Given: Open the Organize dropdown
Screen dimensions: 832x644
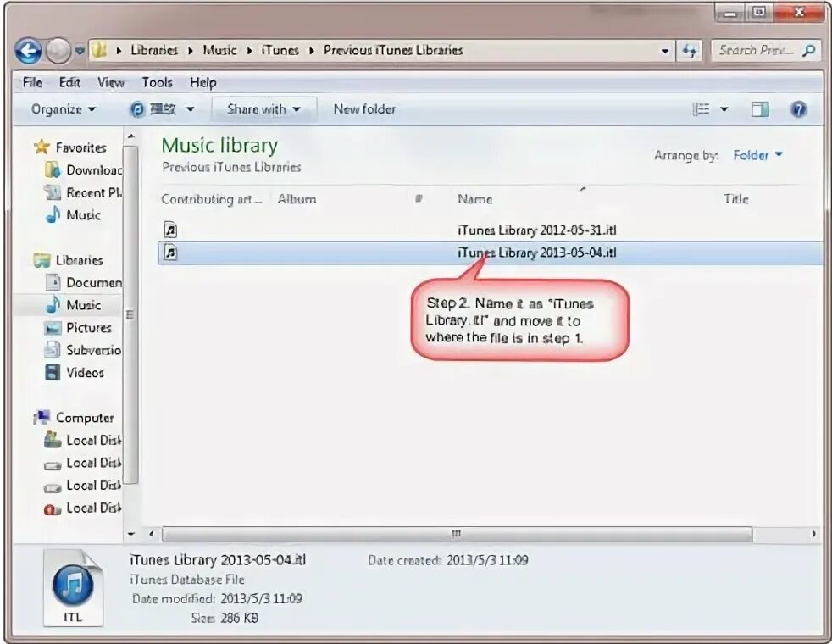Looking at the screenshot, I should click(x=64, y=109).
